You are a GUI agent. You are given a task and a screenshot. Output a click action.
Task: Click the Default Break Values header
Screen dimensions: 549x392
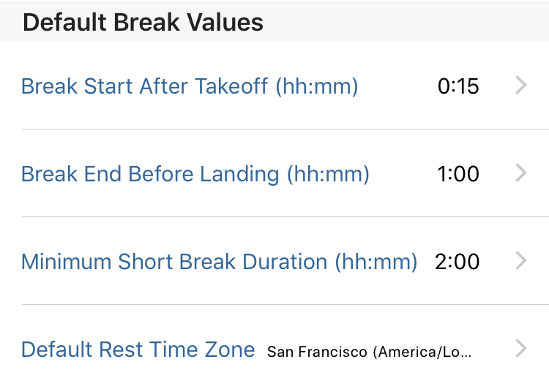(143, 22)
